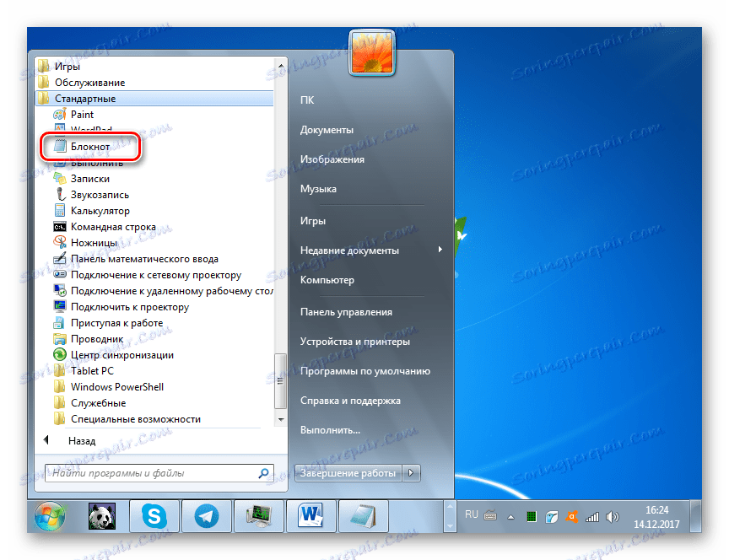Open Документы in Start menu
The height and width of the screenshot is (560, 729).
tap(327, 130)
